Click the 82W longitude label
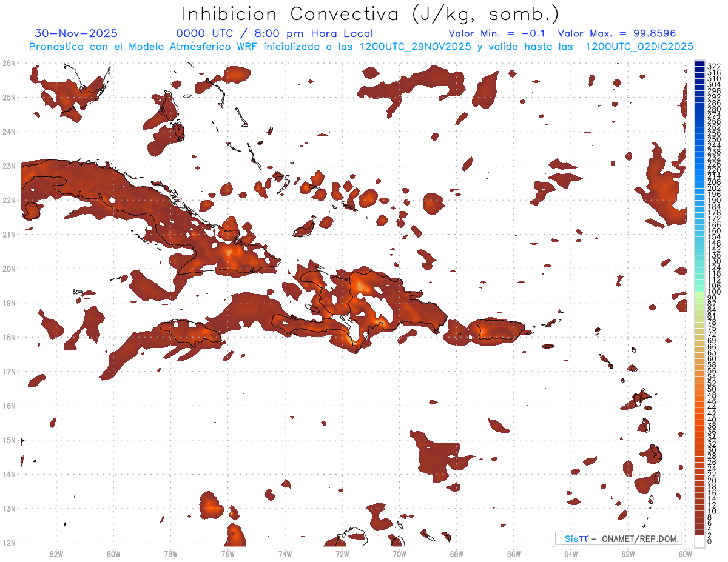The width and height of the screenshot is (728, 562). (56, 554)
